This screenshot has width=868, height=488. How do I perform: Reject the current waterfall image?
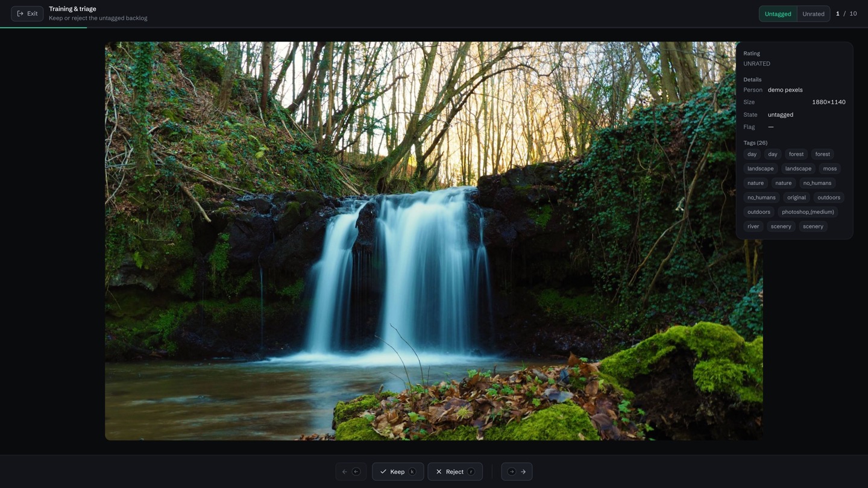coord(455,472)
